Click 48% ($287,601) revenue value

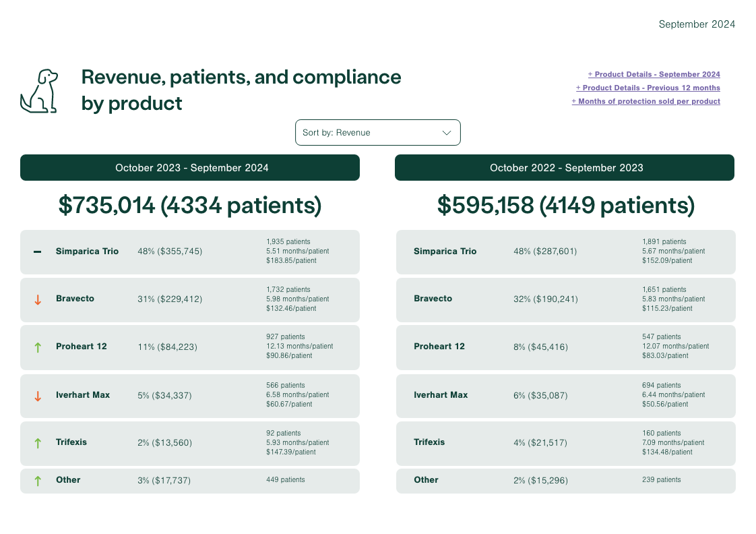pyautogui.click(x=545, y=251)
